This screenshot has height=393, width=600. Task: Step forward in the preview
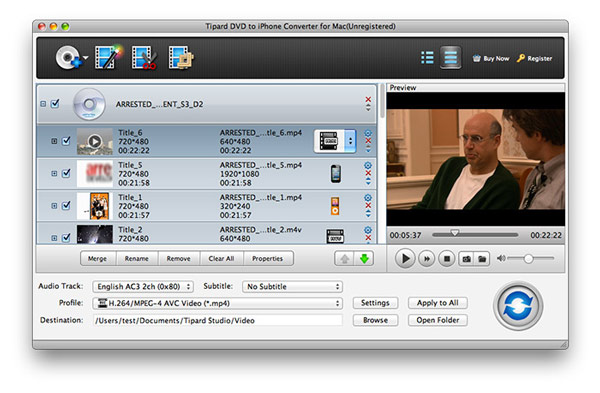click(426, 259)
